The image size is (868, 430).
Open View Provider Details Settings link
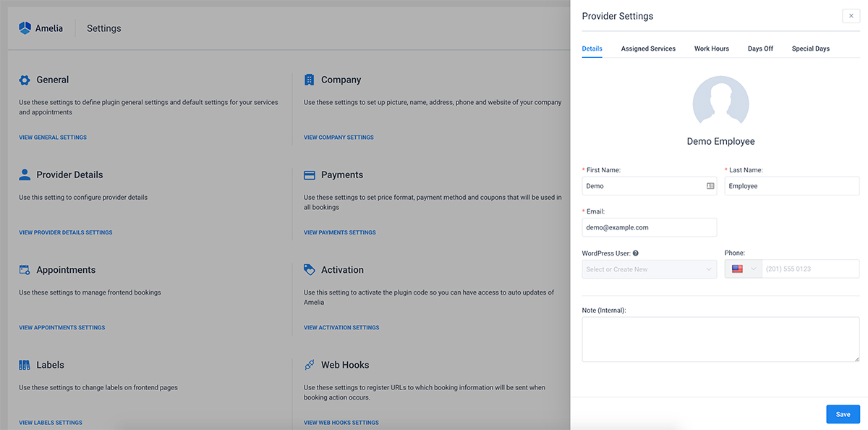pyautogui.click(x=66, y=232)
